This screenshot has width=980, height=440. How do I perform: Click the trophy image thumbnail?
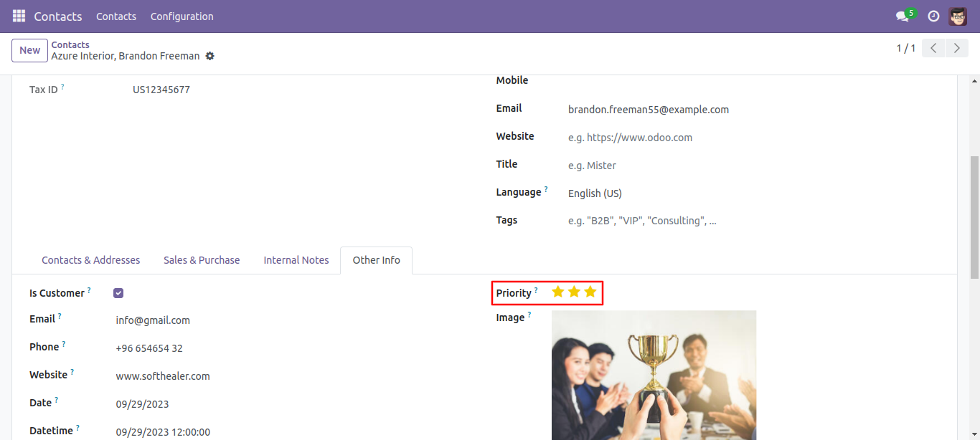coord(654,375)
